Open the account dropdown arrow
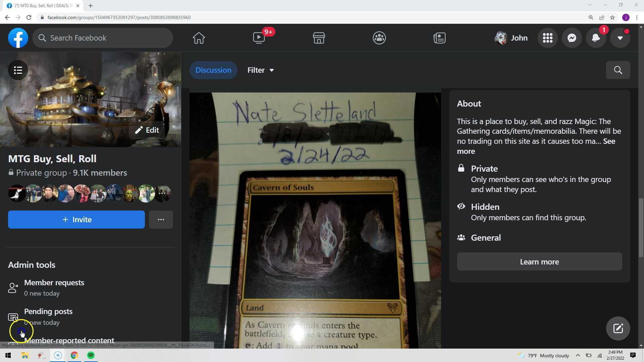644x362 pixels. tap(620, 38)
